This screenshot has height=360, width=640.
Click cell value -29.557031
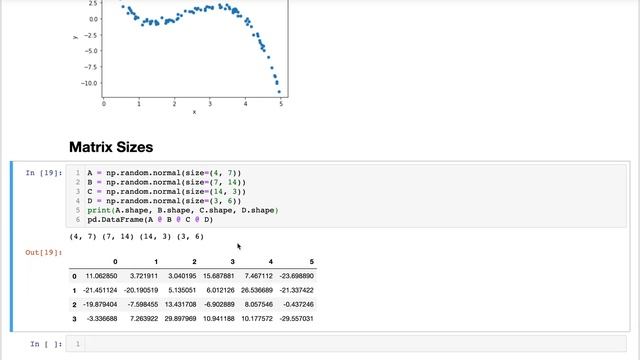pos(297,319)
